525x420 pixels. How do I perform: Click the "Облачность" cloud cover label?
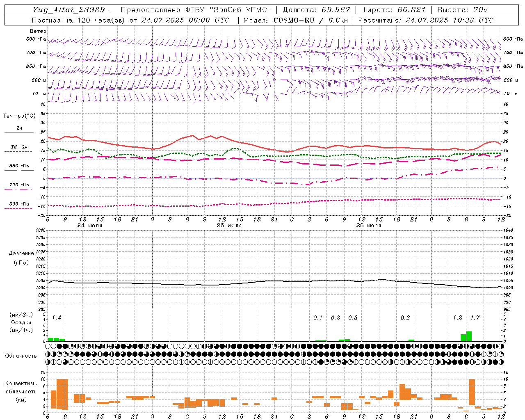[x=21, y=356]
